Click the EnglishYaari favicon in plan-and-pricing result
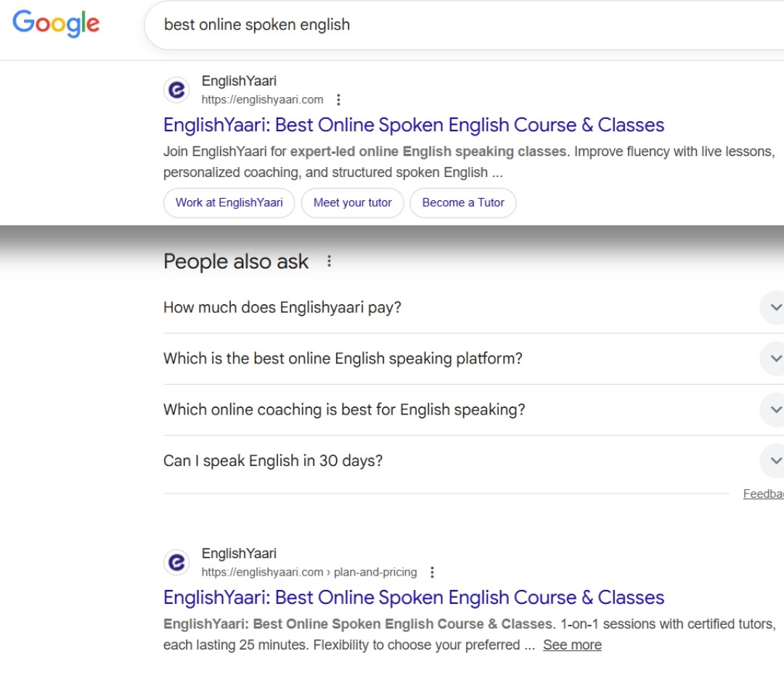This screenshot has height=688, width=784. click(x=176, y=562)
